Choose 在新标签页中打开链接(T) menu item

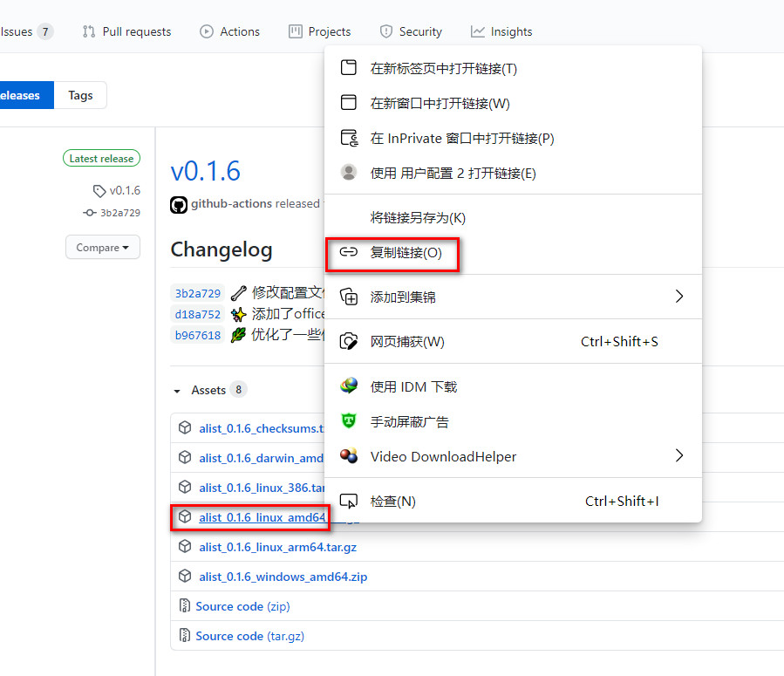[x=513, y=68]
